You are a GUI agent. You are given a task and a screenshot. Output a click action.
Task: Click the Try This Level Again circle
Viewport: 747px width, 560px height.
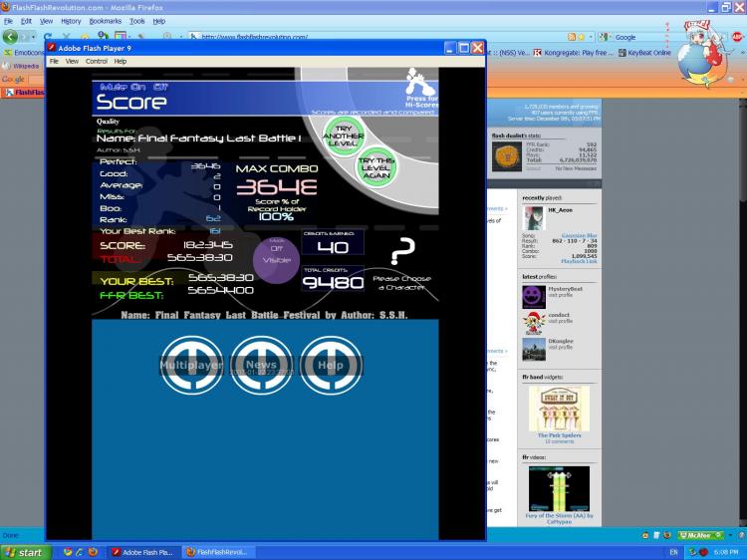[376, 167]
